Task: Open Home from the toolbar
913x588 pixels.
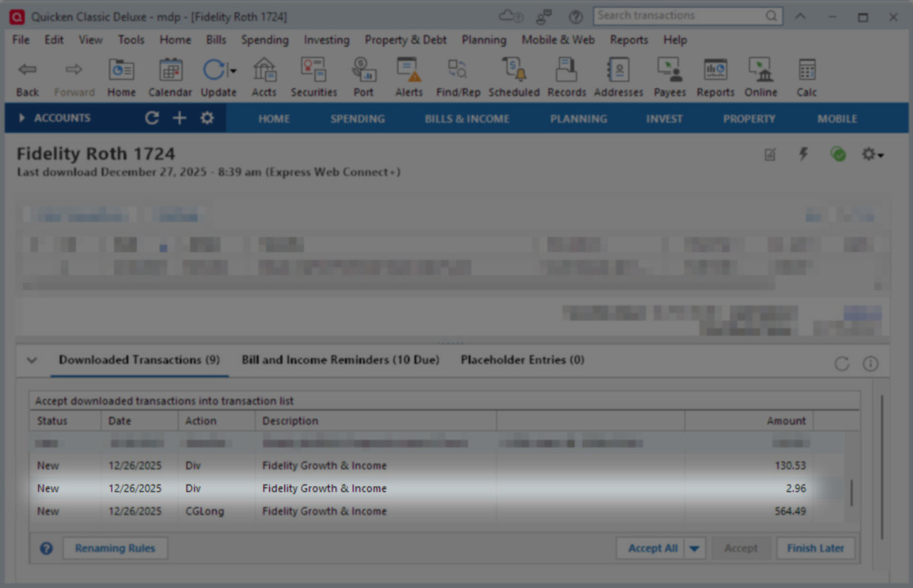Action: [x=121, y=77]
